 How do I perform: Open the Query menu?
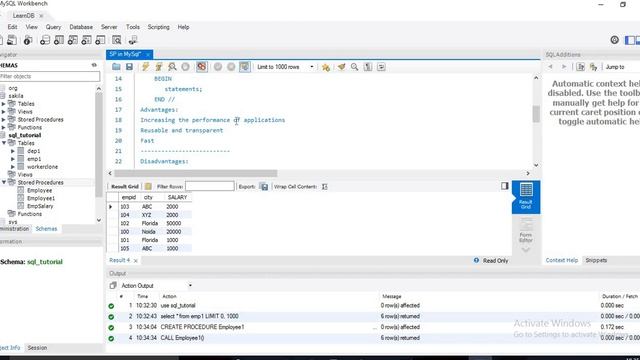pyautogui.click(x=53, y=27)
